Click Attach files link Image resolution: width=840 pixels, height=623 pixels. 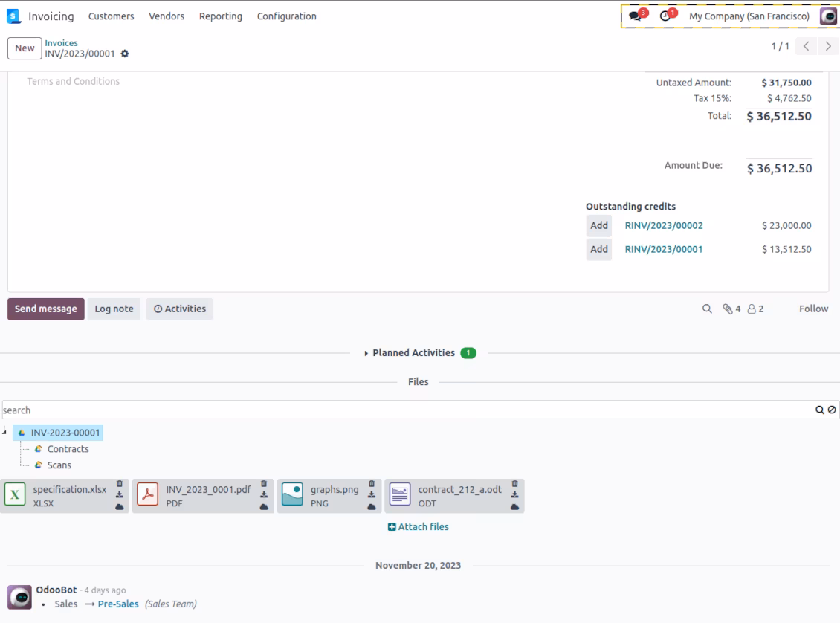419,527
